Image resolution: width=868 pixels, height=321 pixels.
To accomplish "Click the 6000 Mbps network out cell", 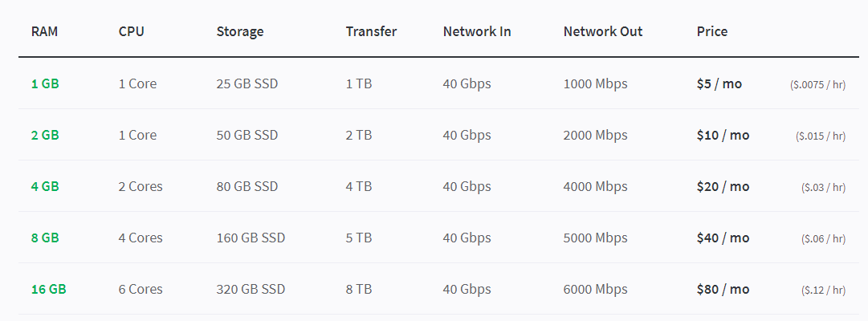I will 596,290.
